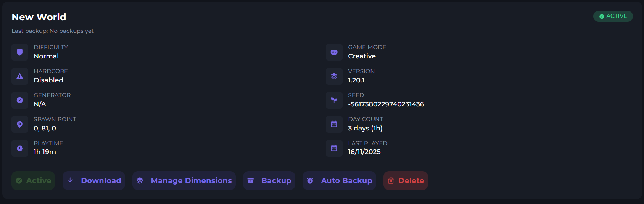Viewport: 644px width, 204px height.
Task: Click the map pin icon beside Spawn Point
Action: coord(20,124)
